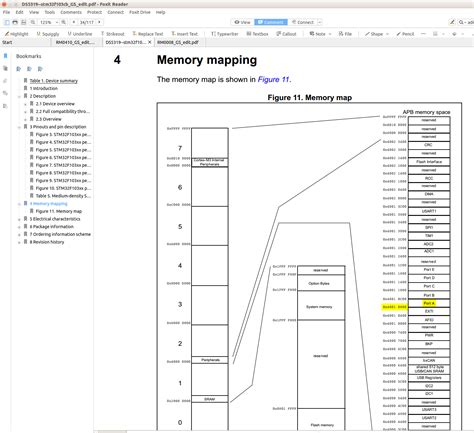The image size is (474, 433).
Task: Select the Highlight annotation tool
Action: [x=17, y=34]
